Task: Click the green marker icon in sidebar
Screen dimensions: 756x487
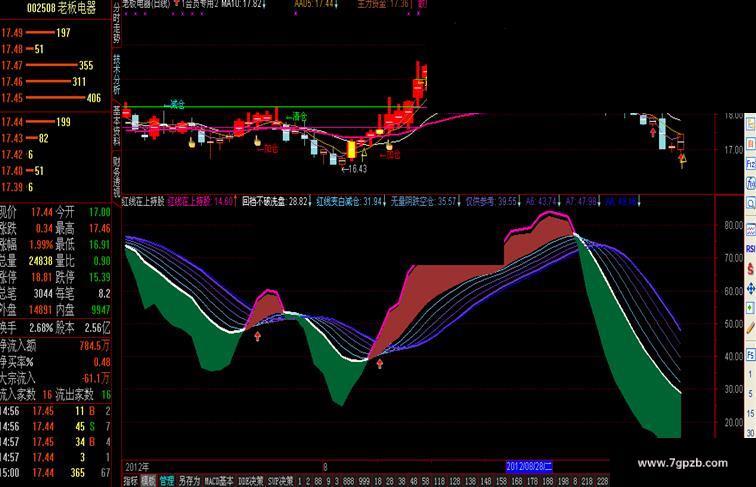Action: click(751, 308)
